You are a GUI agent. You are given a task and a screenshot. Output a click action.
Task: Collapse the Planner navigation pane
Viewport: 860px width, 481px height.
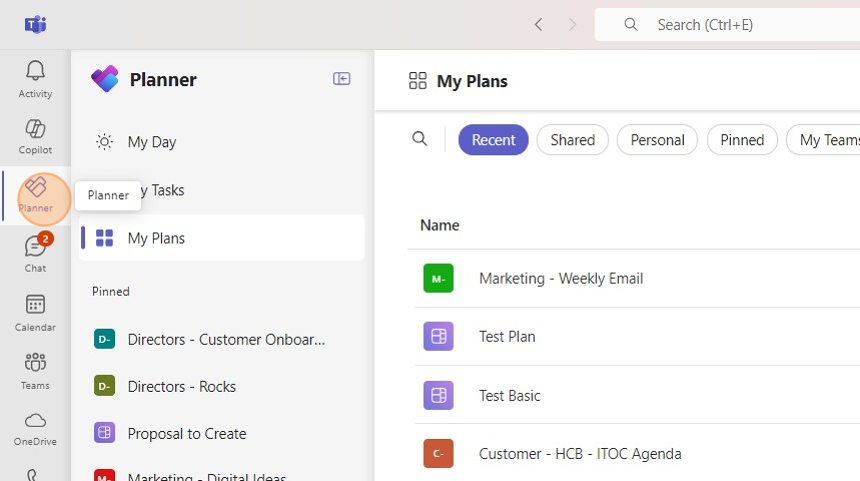click(x=342, y=79)
